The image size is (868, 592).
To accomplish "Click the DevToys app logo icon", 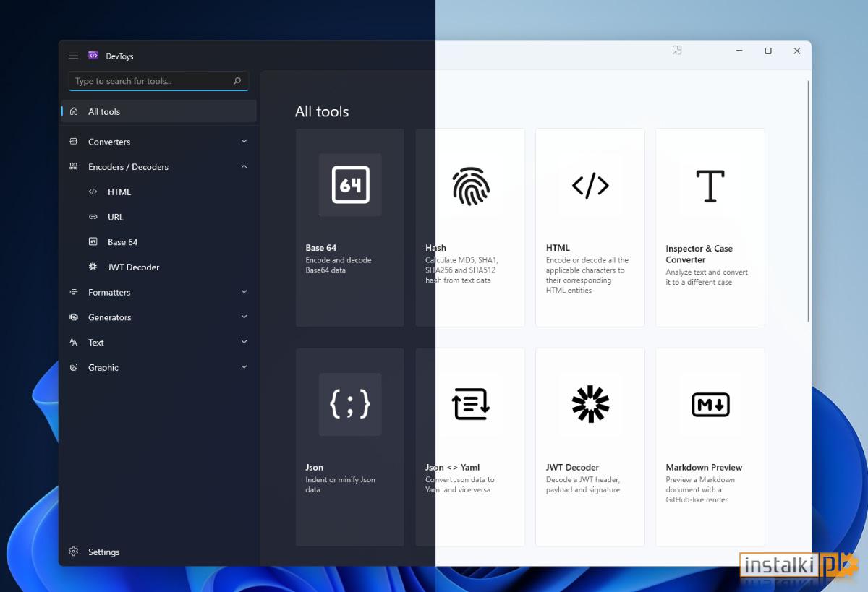I will 93,56.
